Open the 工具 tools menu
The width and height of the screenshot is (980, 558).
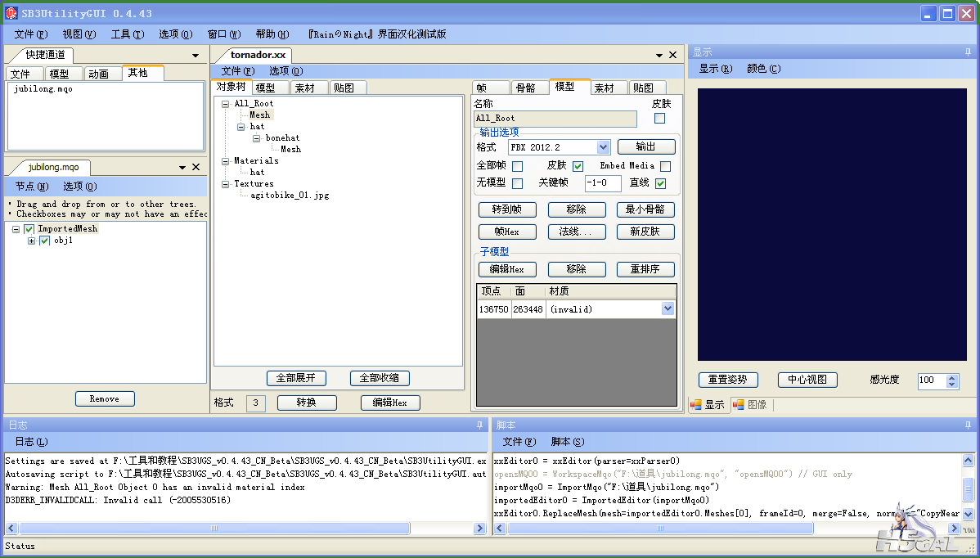127,34
